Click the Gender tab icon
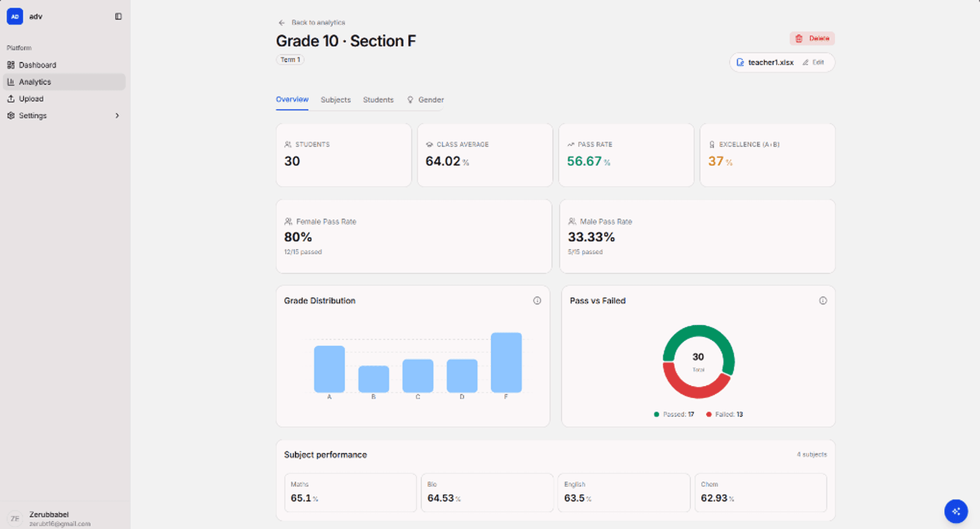 410,100
